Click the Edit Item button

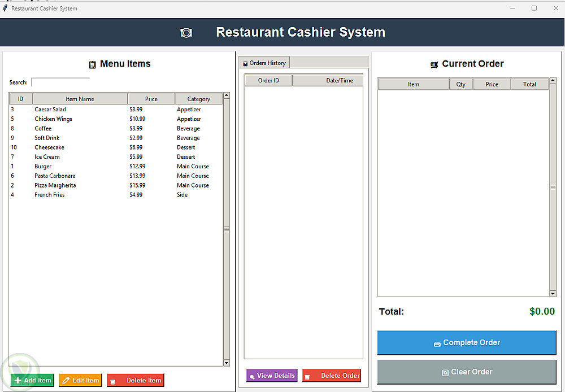click(80, 380)
